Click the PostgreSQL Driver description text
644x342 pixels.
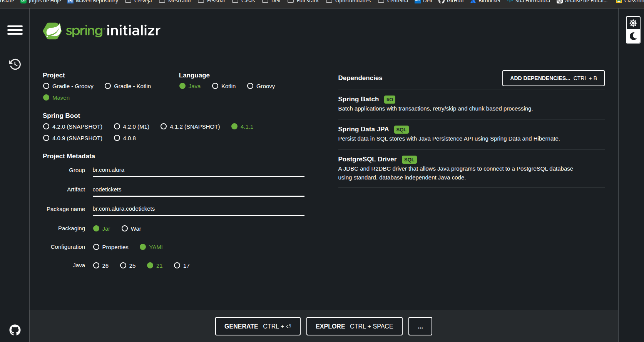click(456, 173)
